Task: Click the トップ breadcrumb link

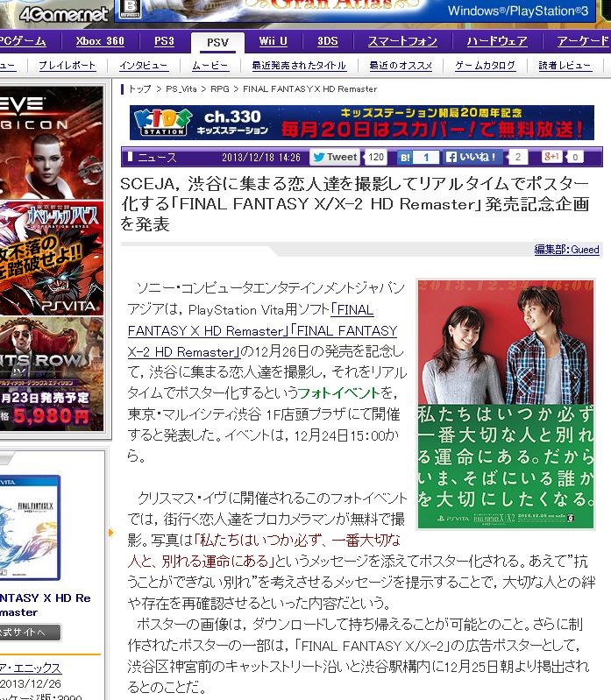Action: [139, 88]
